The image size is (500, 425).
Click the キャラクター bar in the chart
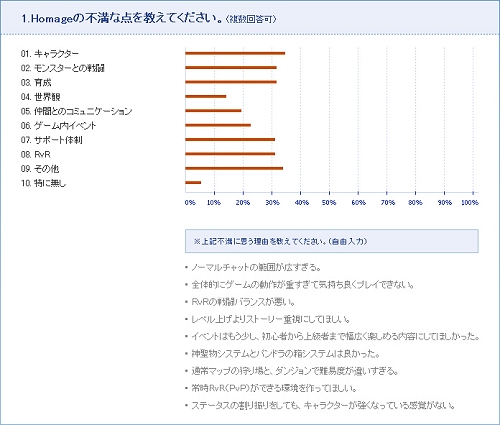[x=235, y=53]
